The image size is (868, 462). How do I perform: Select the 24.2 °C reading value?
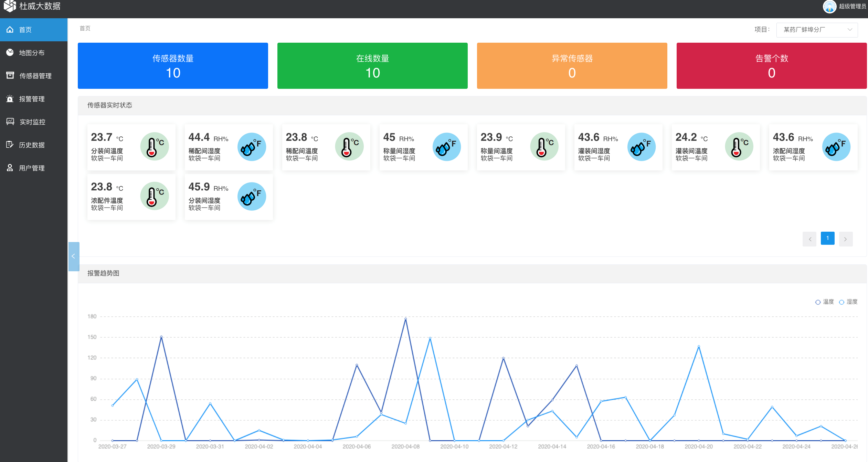[691, 137]
